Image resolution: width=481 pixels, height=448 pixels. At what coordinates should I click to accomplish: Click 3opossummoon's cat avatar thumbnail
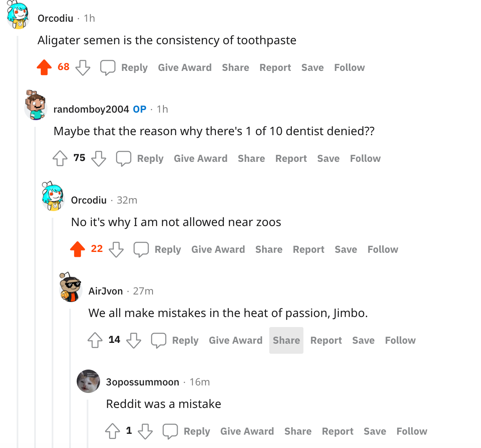point(88,381)
